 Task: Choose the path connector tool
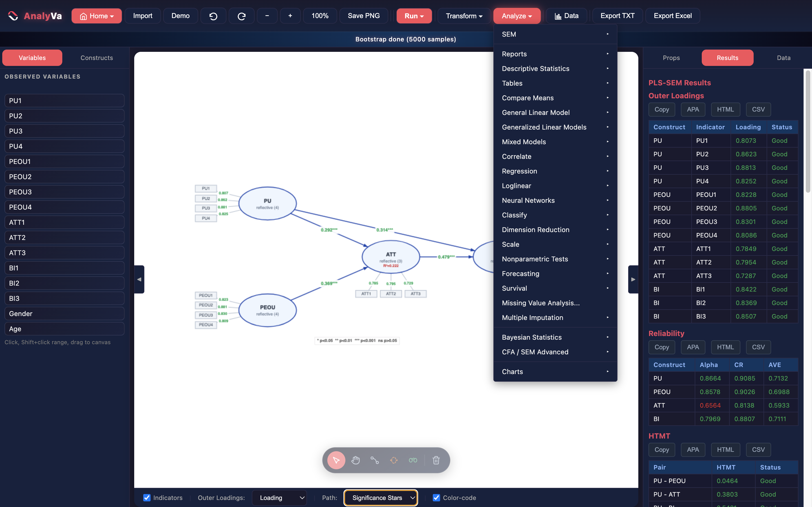(374, 460)
